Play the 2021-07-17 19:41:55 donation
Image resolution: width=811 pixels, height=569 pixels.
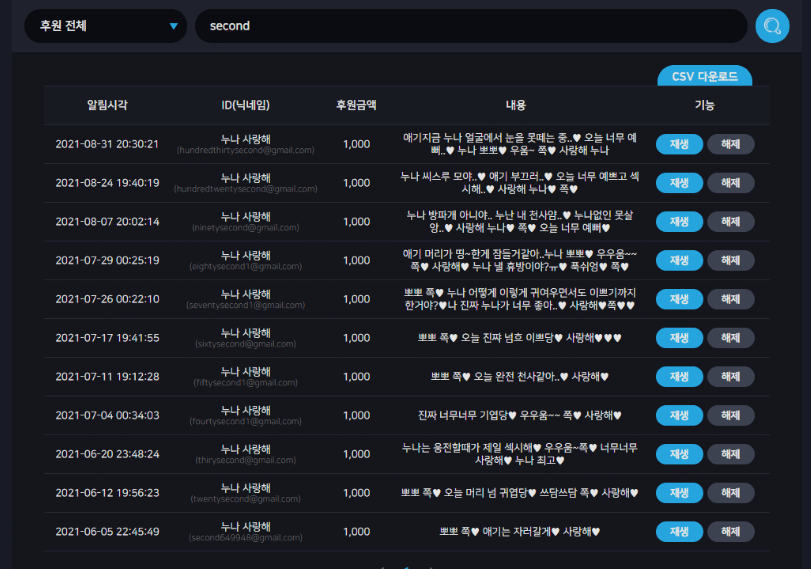679,338
